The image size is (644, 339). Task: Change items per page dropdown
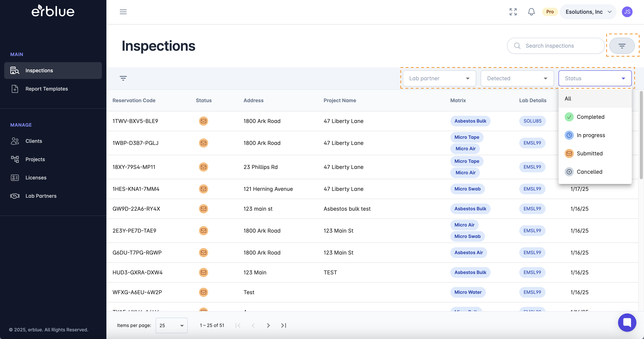(171, 325)
